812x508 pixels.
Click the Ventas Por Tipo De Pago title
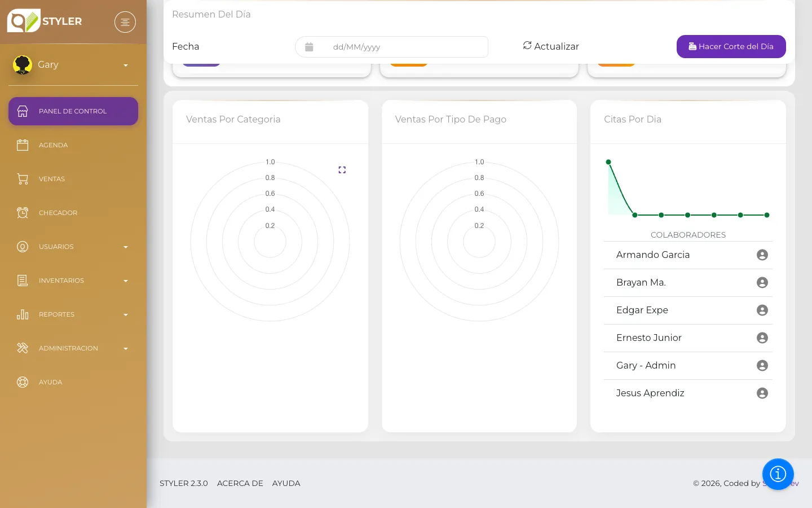(451, 119)
